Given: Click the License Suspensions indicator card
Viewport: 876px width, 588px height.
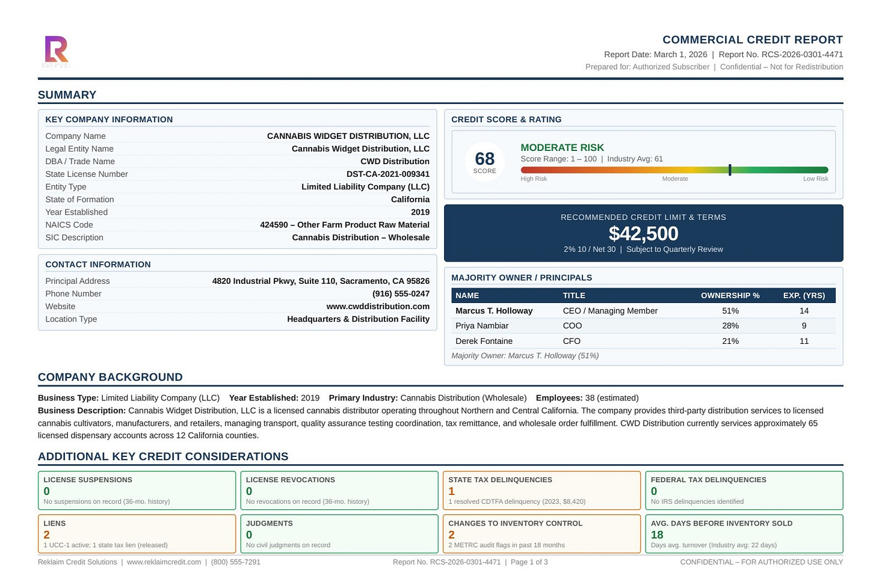Looking at the screenshot, I should (137, 490).
